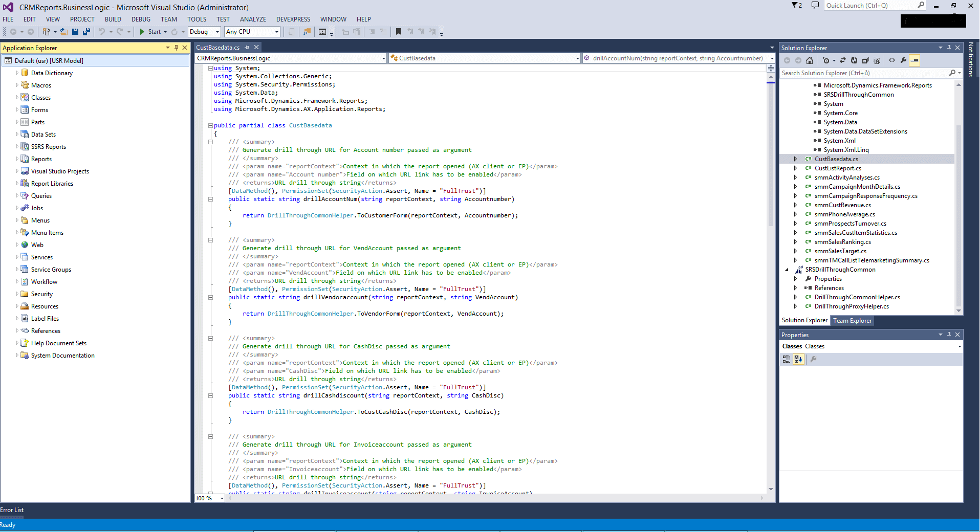The image size is (980, 532).
Task: Click Pending Changes Filter clock icon
Action: tap(825, 60)
